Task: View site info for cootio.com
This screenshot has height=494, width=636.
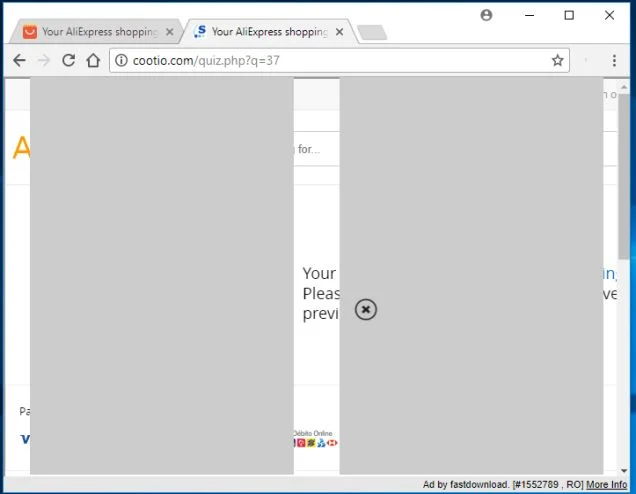Action: click(x=121, y=60)
